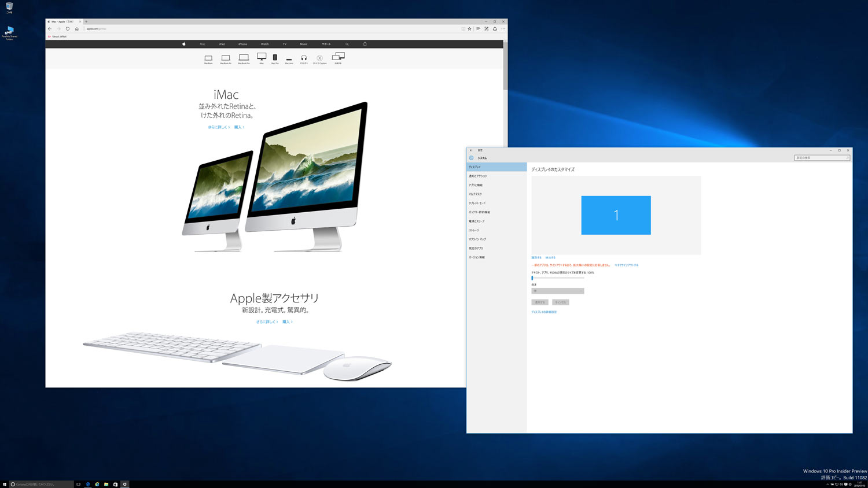Select the MacBook product icon
The height and width of the screenshot is (488, 868).
click(208, 59)
